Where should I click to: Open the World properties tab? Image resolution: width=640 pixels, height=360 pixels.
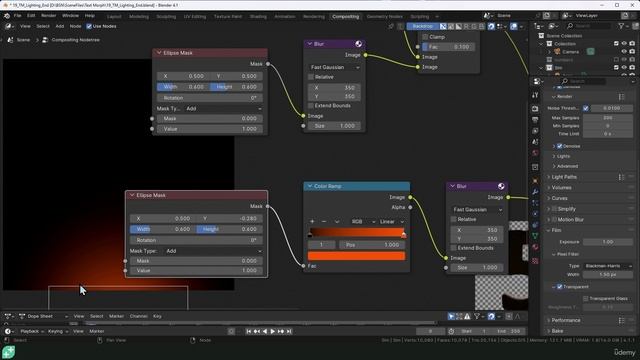click(535, 153)
